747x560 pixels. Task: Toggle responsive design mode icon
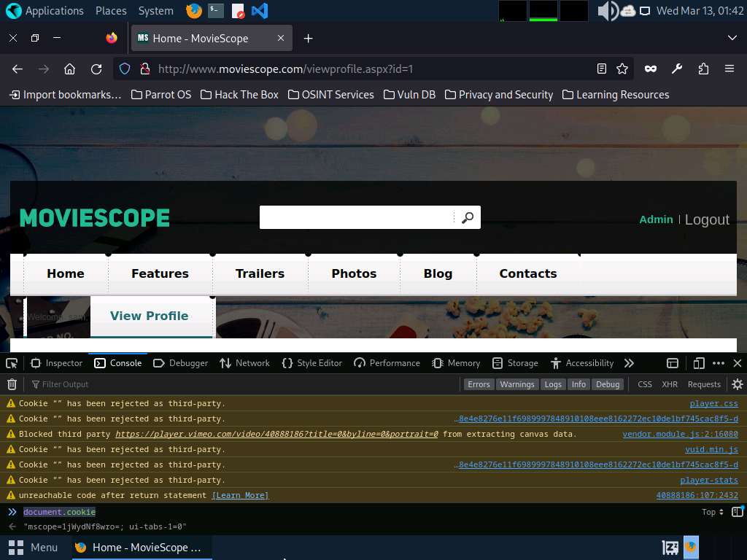698,363
